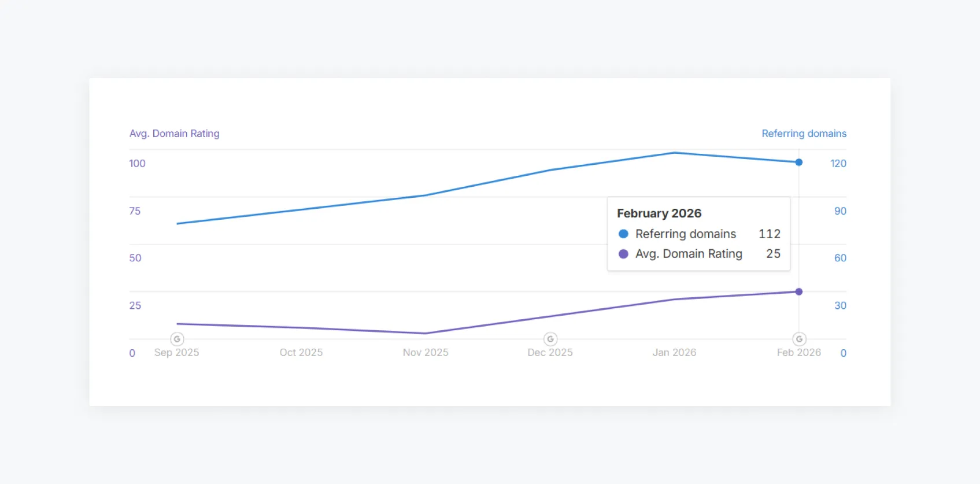
Task: Select the Nov 2025 x-axis label
Action: [426, 353]
